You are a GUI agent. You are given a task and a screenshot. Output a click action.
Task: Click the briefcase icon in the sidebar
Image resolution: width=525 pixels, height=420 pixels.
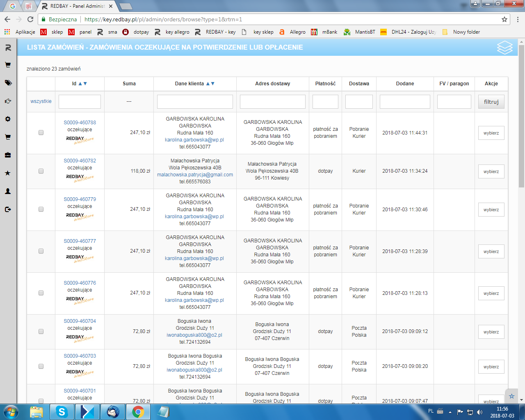pyautogui.click(x=8, y=155)
